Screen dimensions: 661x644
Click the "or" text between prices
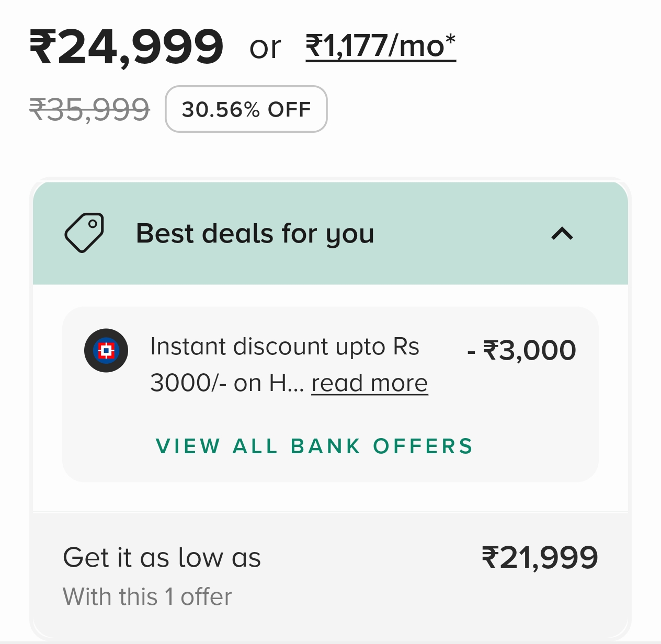coord(265,48)
